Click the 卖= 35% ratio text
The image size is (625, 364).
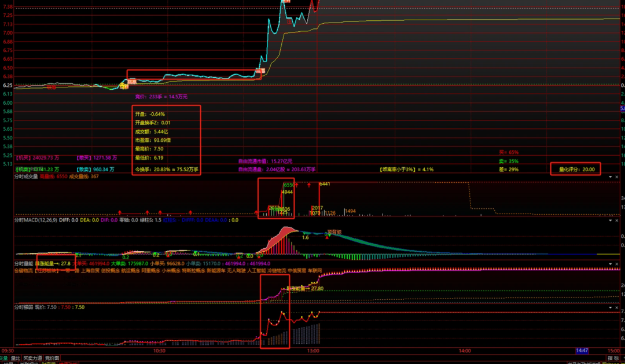[509, 161]
